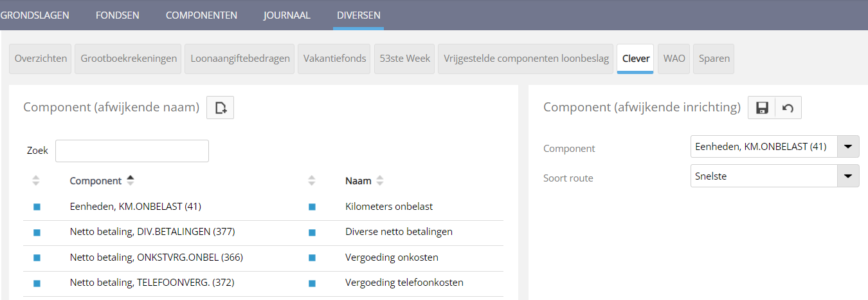Click the first column sort arrows
Viewport: 868px width, 300px height.
pyautogui.click(x=36, y=181)
